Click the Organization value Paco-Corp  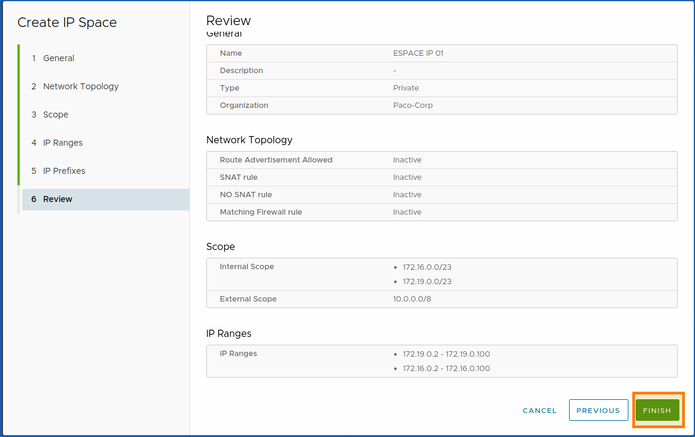point(413,105)
